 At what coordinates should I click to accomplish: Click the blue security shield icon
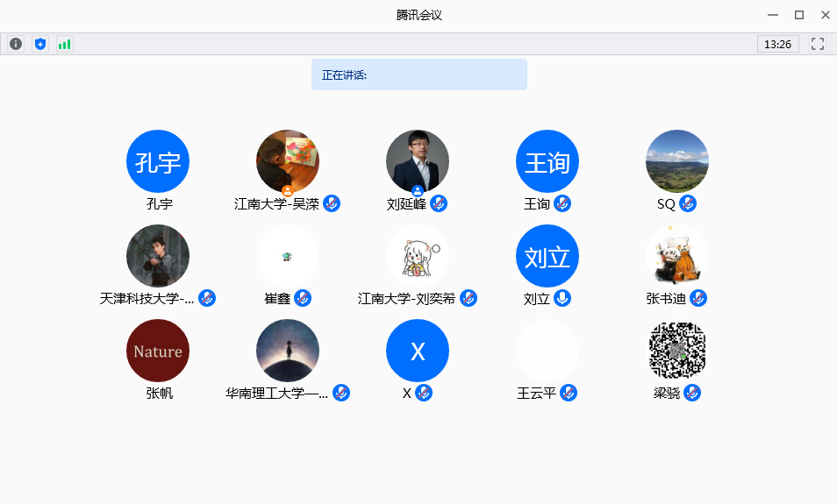tap(39, 44)
